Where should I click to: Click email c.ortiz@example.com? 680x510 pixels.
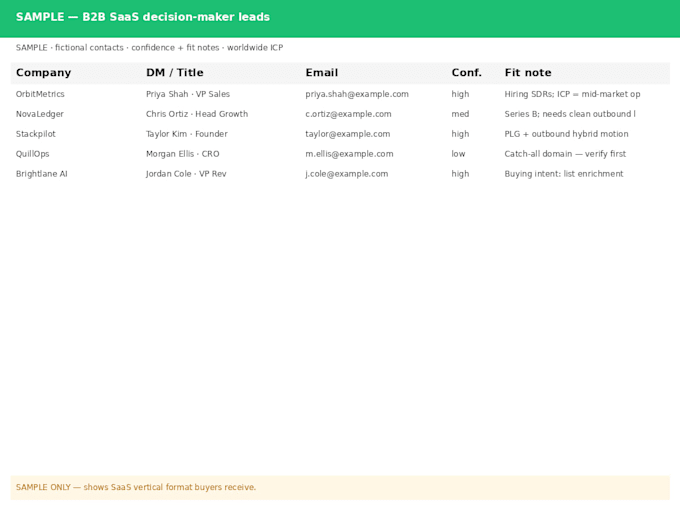click(x=348, y=114)
